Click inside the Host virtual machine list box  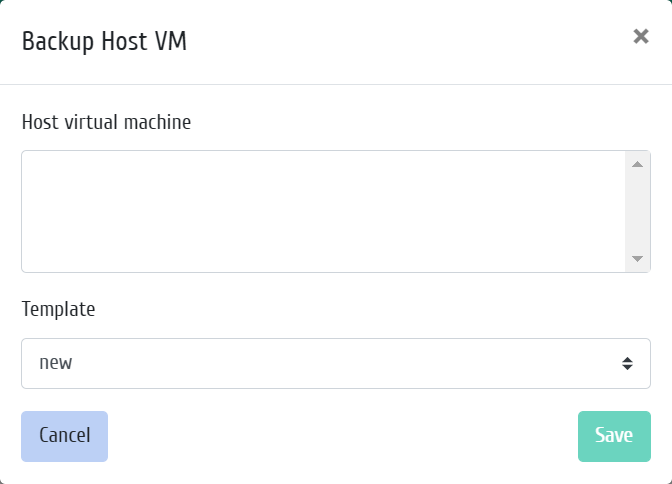click(x=323, y=211)
